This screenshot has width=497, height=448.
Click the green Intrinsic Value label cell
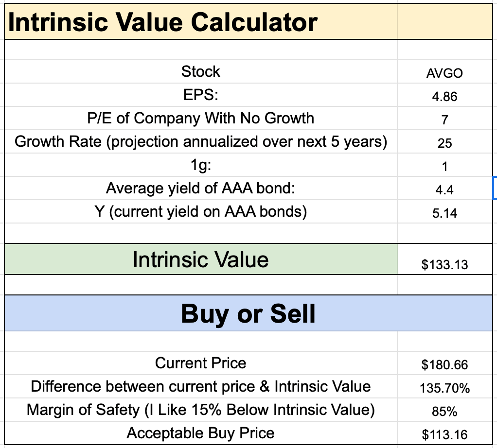click(x=200, y=259)
